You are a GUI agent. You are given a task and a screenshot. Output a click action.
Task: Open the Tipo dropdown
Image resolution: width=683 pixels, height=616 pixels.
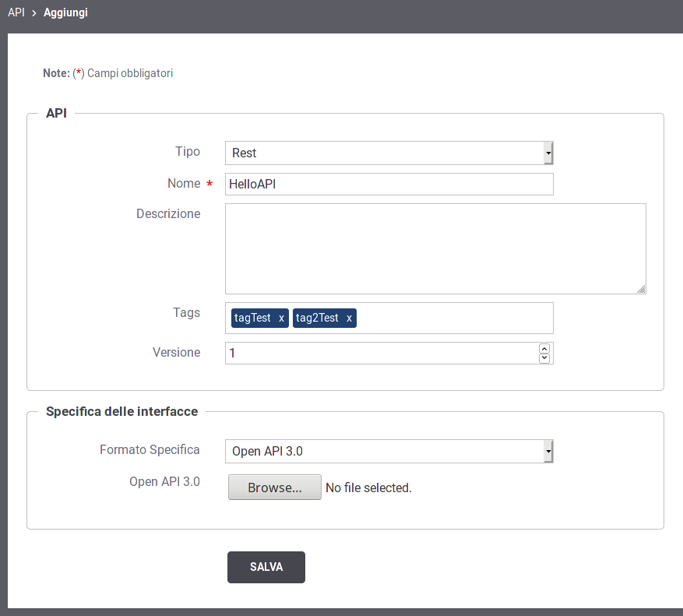pos(389,153)
